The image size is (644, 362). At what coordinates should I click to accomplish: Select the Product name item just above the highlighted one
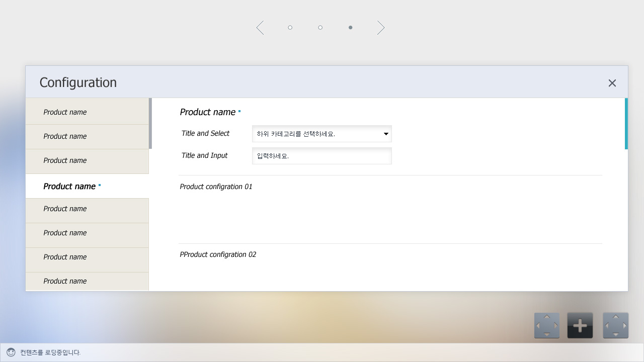[87, 161]
